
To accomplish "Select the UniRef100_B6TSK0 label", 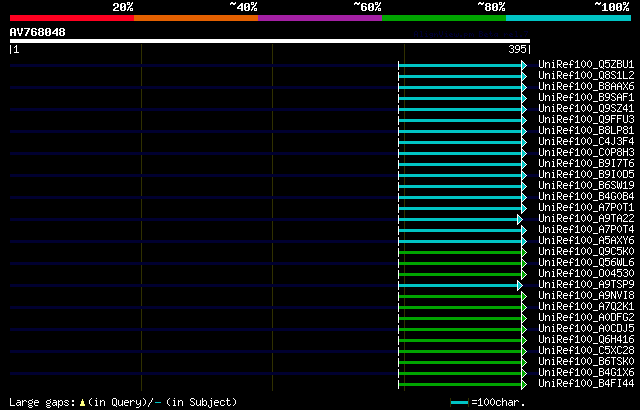I will tap(586, 362).
